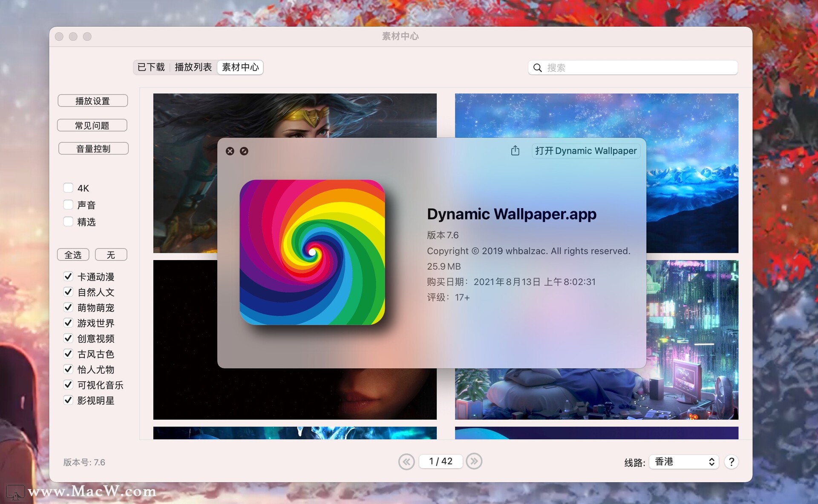Open the 播放设置 settings panel

[x=93, y=100]
